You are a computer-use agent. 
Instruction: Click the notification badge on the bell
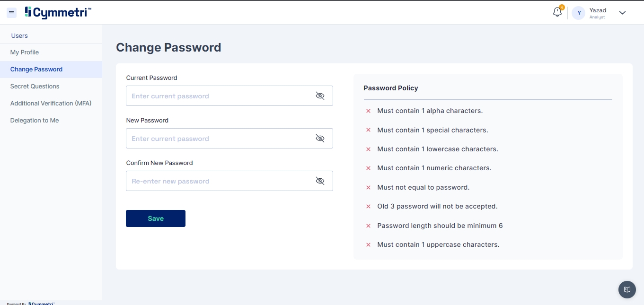pyautogui.click(x=562, y=8)
